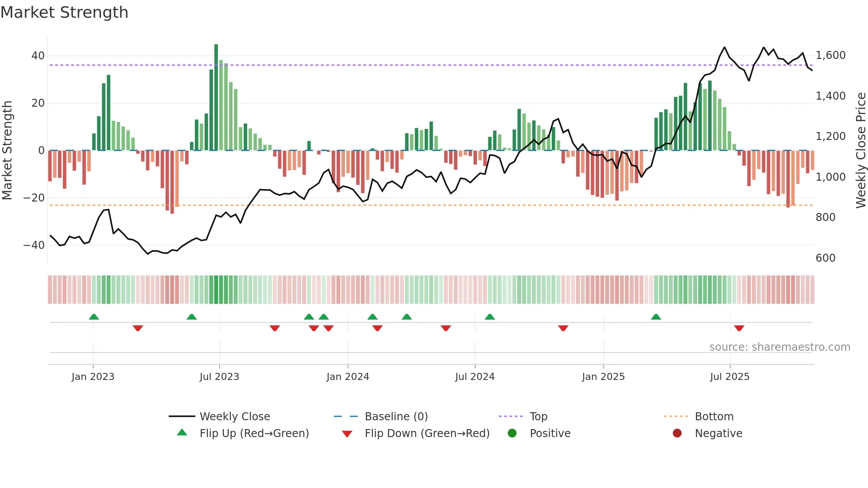Click the flip-down triangle in early 2023
The image size is (868, 488).
tap(138, 328)
